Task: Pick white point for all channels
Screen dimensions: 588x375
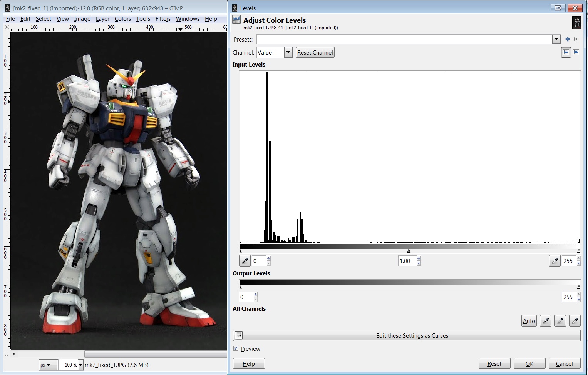Action: 575,321
